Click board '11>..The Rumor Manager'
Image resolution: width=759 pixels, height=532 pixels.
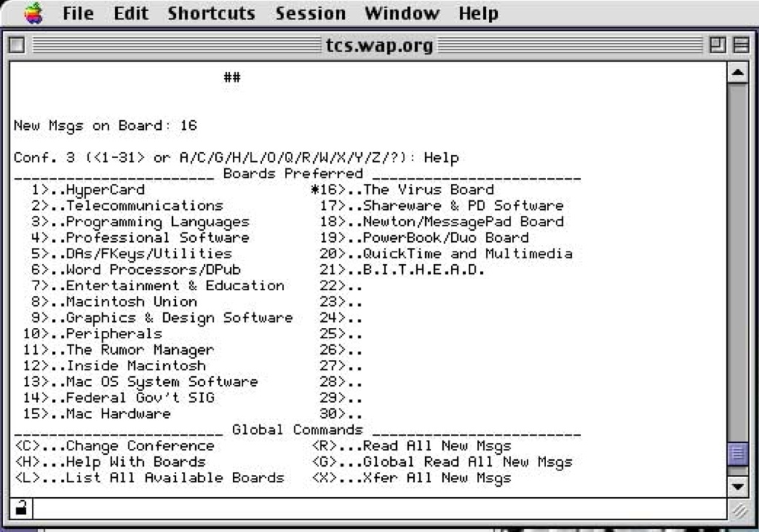tap(118, 349)
